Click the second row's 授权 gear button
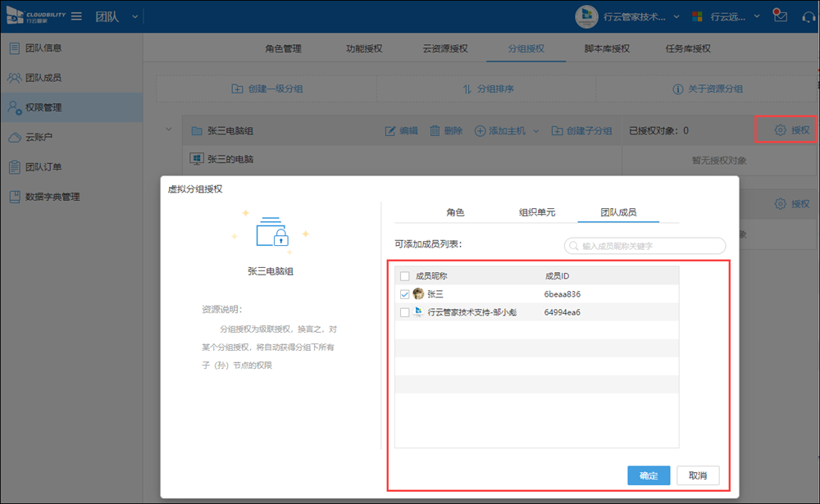Viewport: 820px width, 504px height. click(792, 204)
